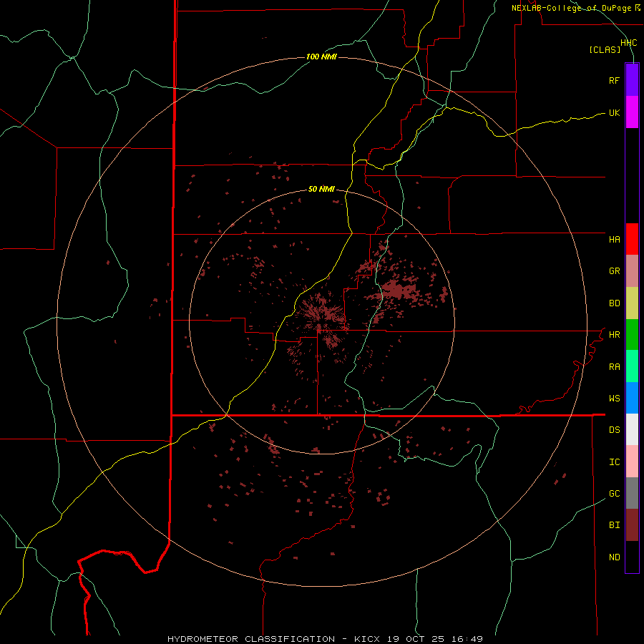Viewport: 644px width, 644px height.
Task: Click the GR legend label
Action: [614, 271]
